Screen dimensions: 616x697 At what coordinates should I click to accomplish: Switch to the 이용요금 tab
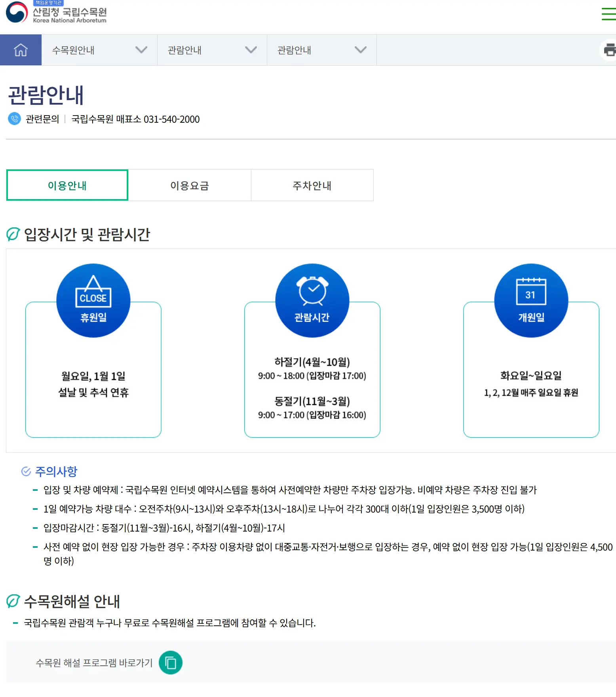coord(190,185)
